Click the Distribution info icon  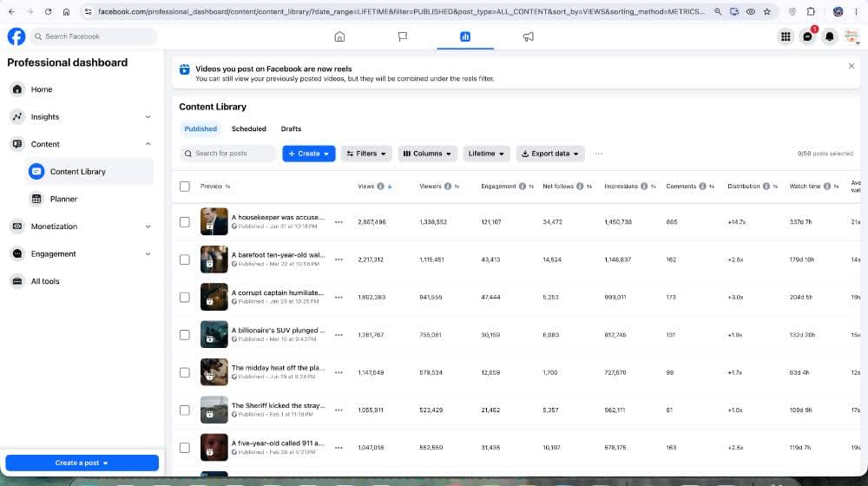click(x=766, y=187)
